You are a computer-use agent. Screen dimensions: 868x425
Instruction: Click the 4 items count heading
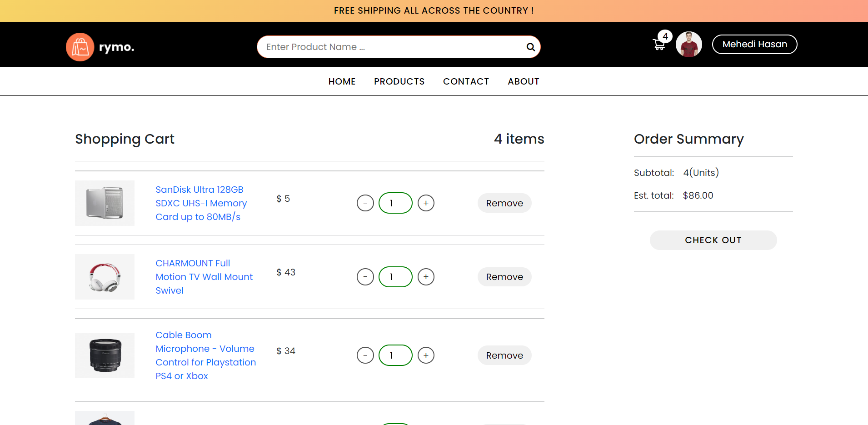[x=519, y=139]
